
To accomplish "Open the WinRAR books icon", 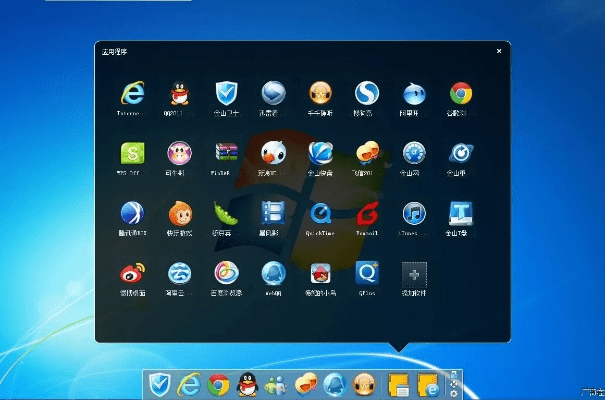I will click(226, 153).
